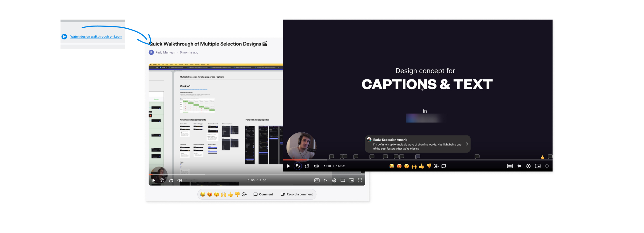
Task: Open 1x playback speed menu on 14:22 video
Action: (x=519, y=166)
